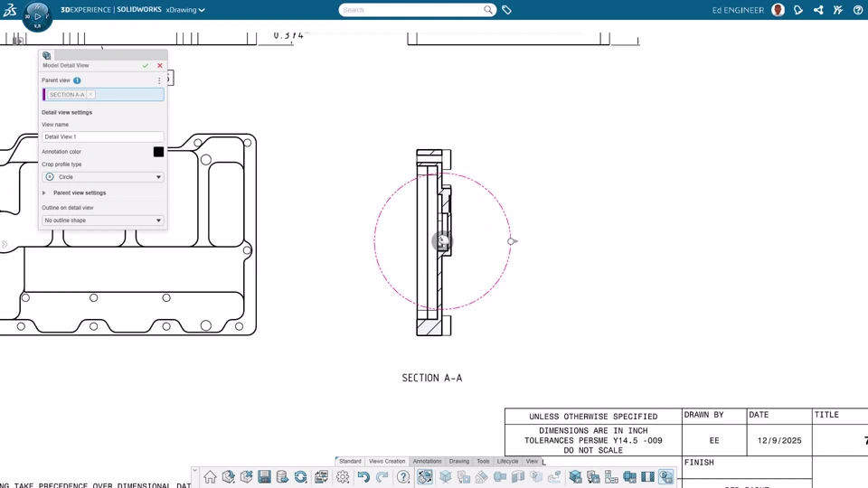868x488 pixels.
Task: Expand Parent view settings section
Action: [44, 193]
